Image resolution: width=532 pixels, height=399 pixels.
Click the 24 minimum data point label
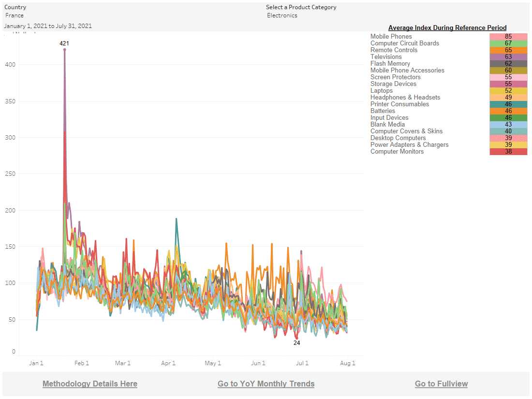point(297,343)
